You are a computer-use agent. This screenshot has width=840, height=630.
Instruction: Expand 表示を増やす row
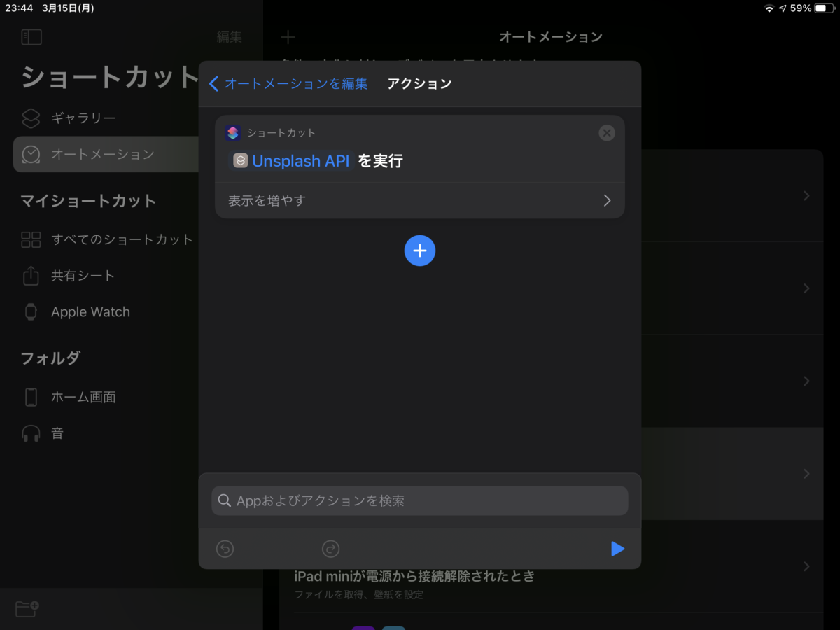(420, 201)
